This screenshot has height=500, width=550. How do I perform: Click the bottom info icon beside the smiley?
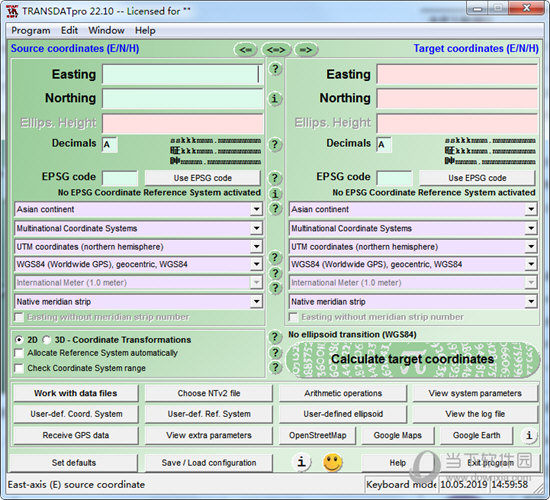pyautogui.click(x=301, y=462)
